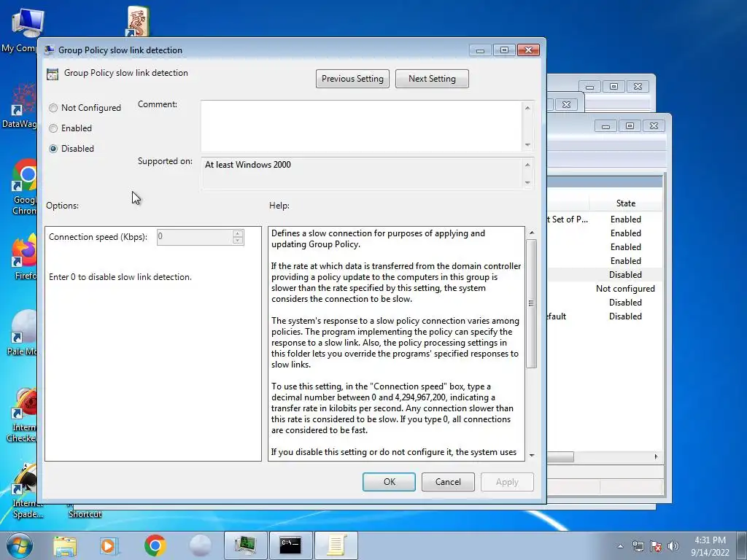Select the row ending 'efault' in background list
Screen dimensions: 747x560
pos(605,316)
